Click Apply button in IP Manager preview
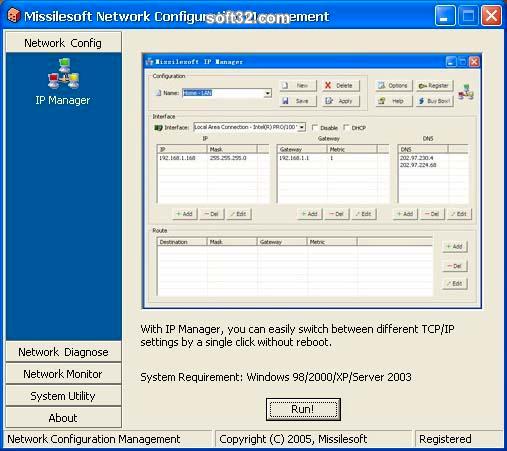The width and height of the screenshot is (507, 451). [341, 101]
